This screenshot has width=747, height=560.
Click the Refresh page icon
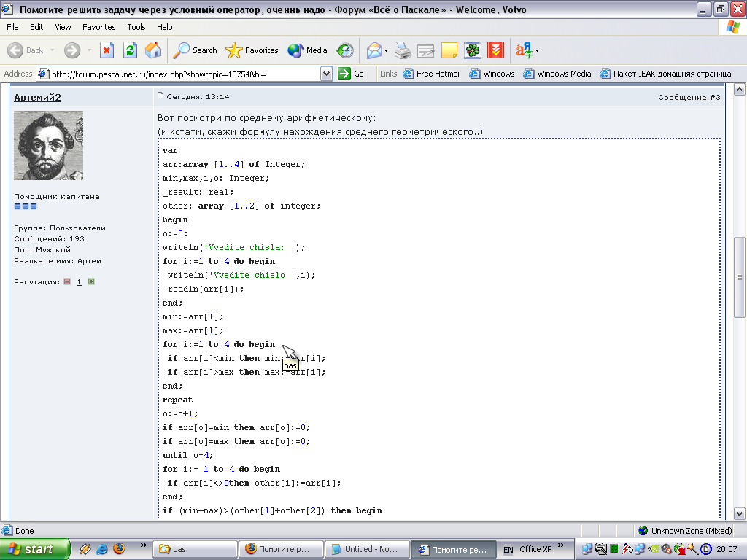(130, 50)
